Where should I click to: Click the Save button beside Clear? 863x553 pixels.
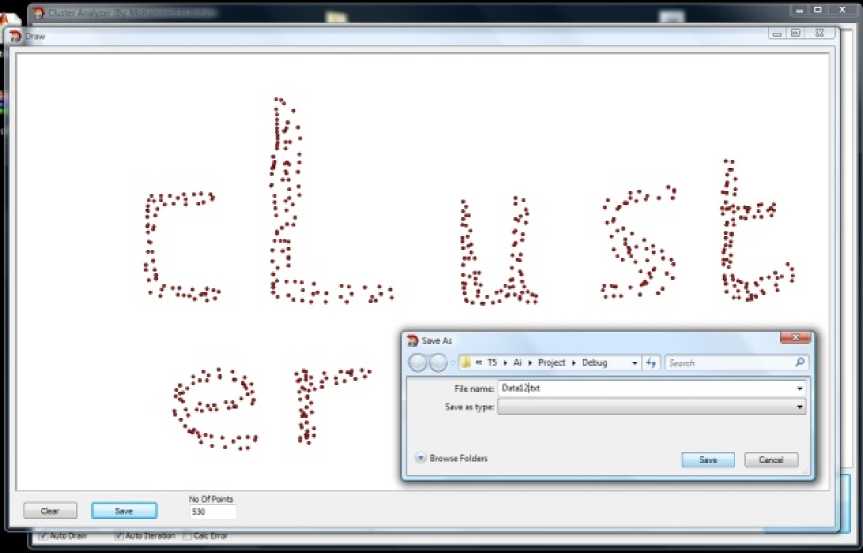click(x=124, y=511)
